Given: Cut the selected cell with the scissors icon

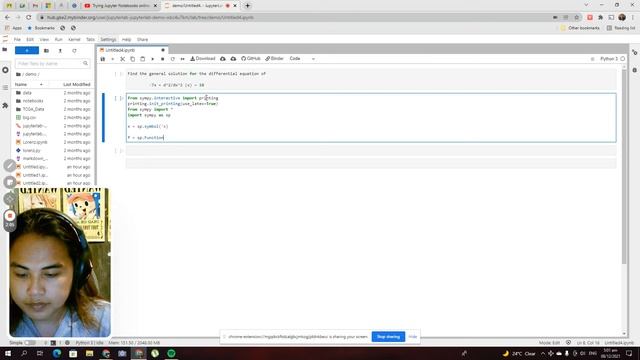Looking at the screenshot, I should click(122, 59).
